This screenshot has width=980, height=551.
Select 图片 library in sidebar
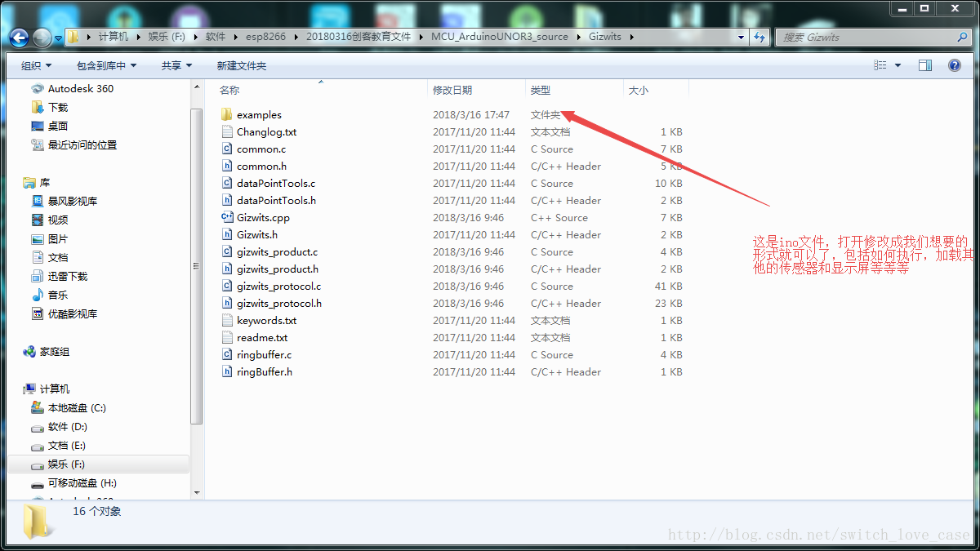[x=49, y=238]
